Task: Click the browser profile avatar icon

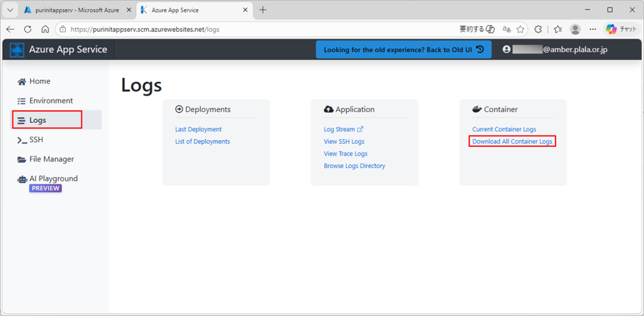Action: [575, 29]
